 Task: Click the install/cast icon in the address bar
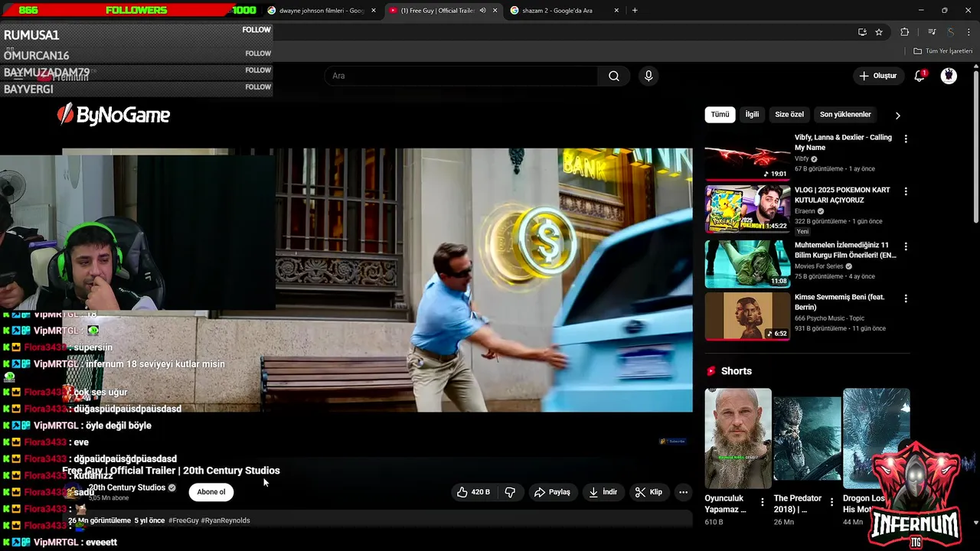pos(862,32)
